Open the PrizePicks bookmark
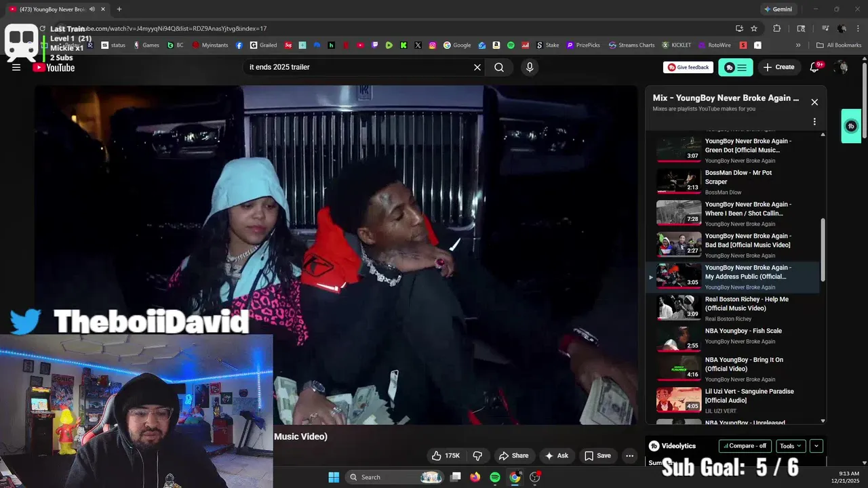This screenshot has height=488, width=868. [x=583, y=45]
